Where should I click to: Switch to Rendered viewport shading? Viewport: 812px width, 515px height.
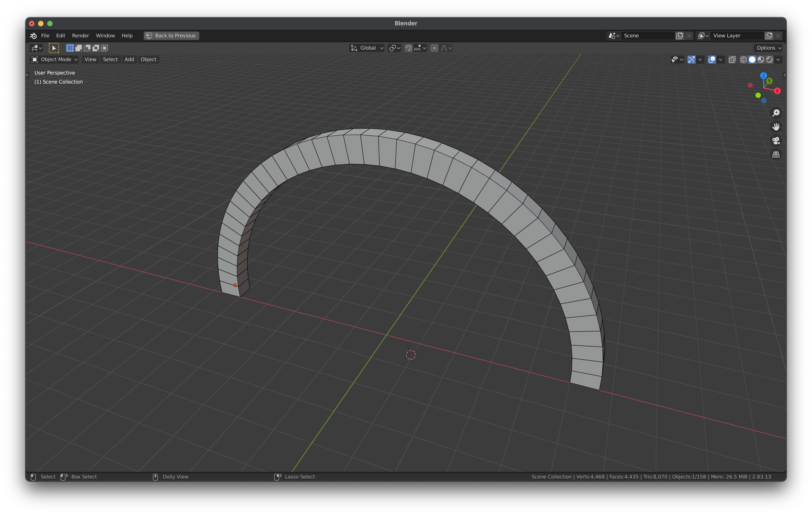(770, 60)
